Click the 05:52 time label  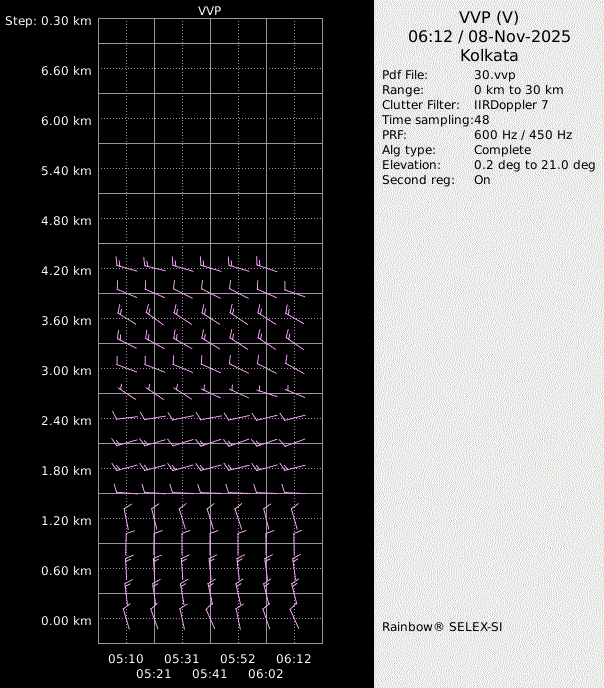238,659
